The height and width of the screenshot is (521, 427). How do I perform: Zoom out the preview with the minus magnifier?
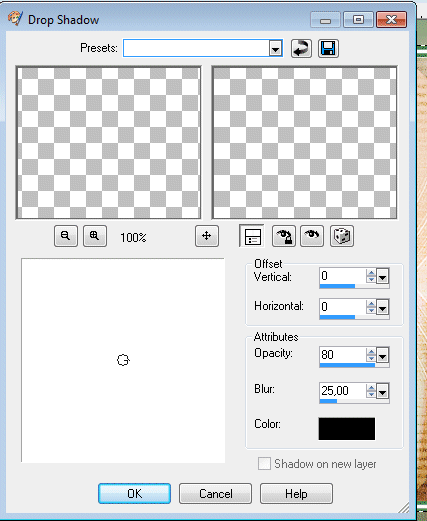tap(66, 236)
